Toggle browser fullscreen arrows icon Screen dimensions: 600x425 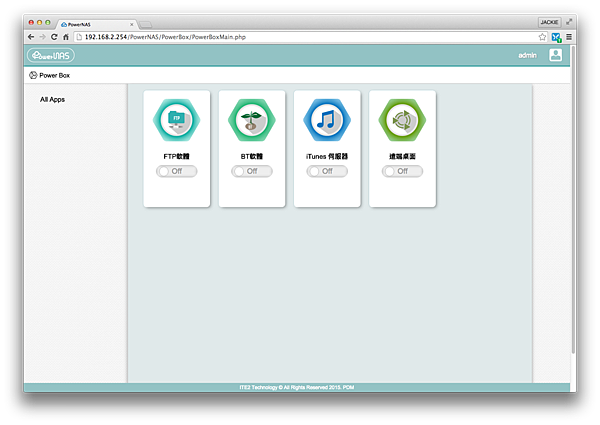(569, 22)
